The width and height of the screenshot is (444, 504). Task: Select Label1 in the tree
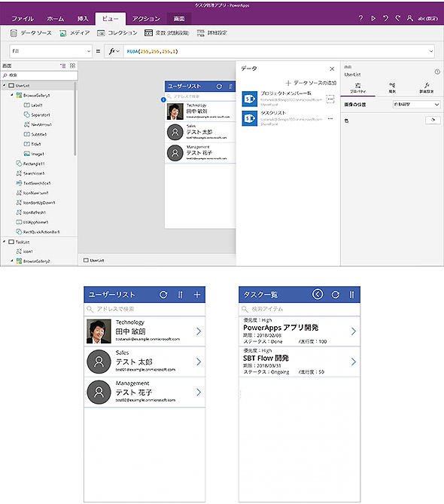33,105
